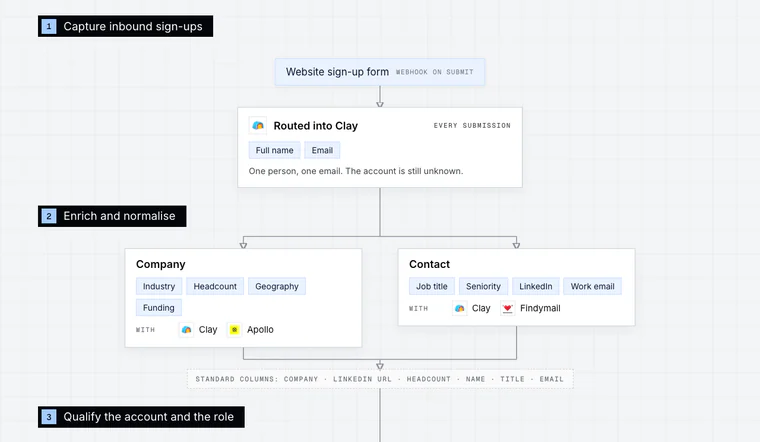Click the Company card heading

click(160, 264)
